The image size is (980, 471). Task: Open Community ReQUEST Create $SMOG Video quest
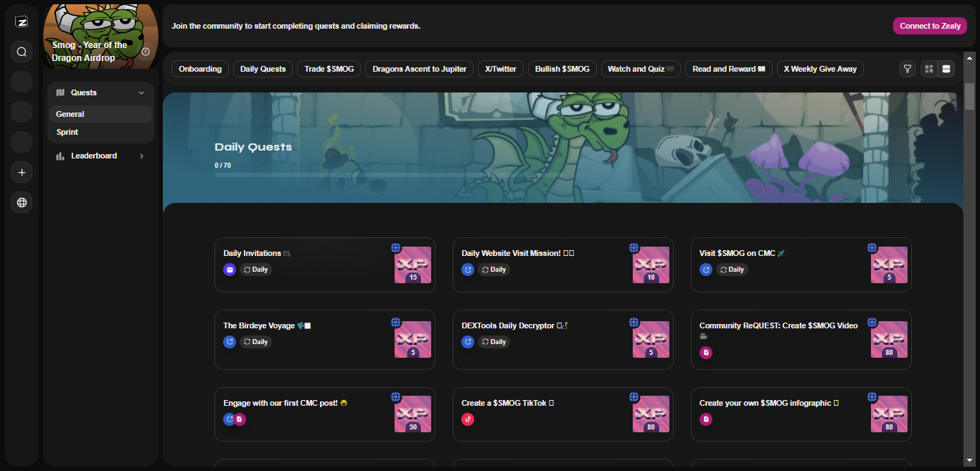[801, 340]
